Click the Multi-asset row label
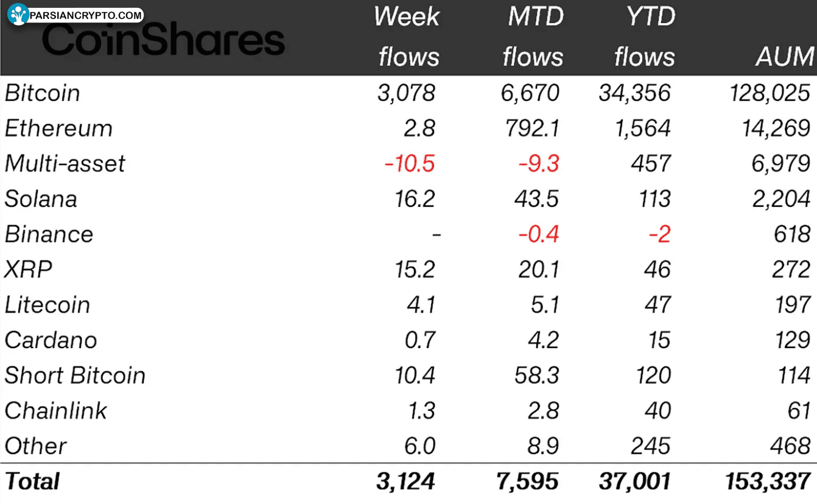 point(65,164)
